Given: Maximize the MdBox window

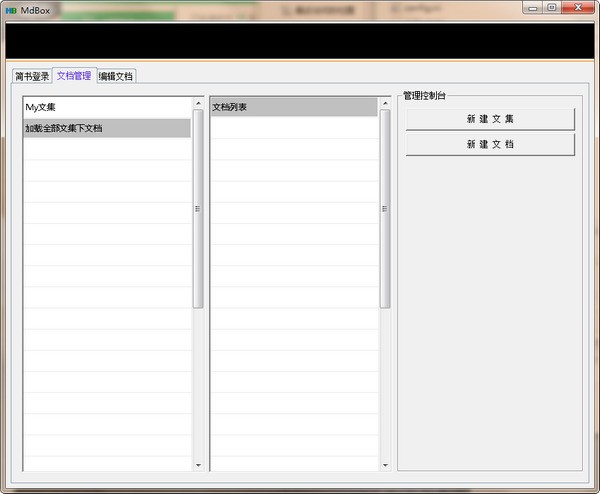Looking at the screenshot, I should (x=552, y=8).
